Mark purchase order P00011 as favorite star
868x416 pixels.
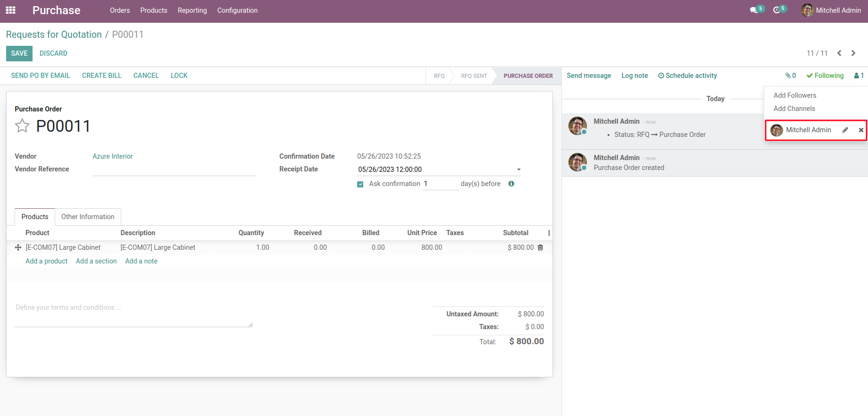(x=22, y=126)
